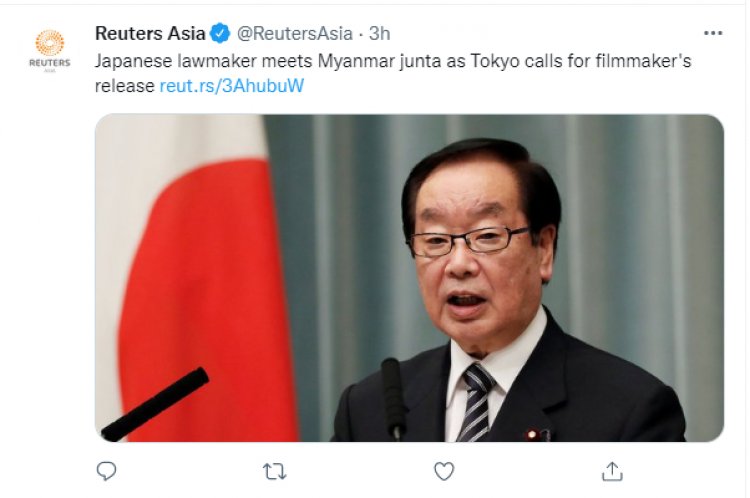Follow the reut.rs/3AhubuW link
This screenshot has width=750, height=498.
[232, 86]
